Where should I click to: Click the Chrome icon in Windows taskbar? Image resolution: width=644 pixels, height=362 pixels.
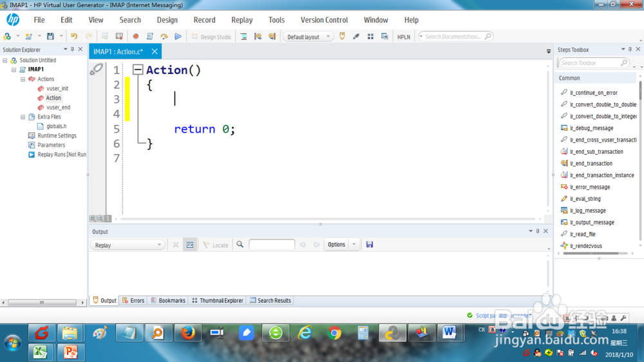click(334, 333)
